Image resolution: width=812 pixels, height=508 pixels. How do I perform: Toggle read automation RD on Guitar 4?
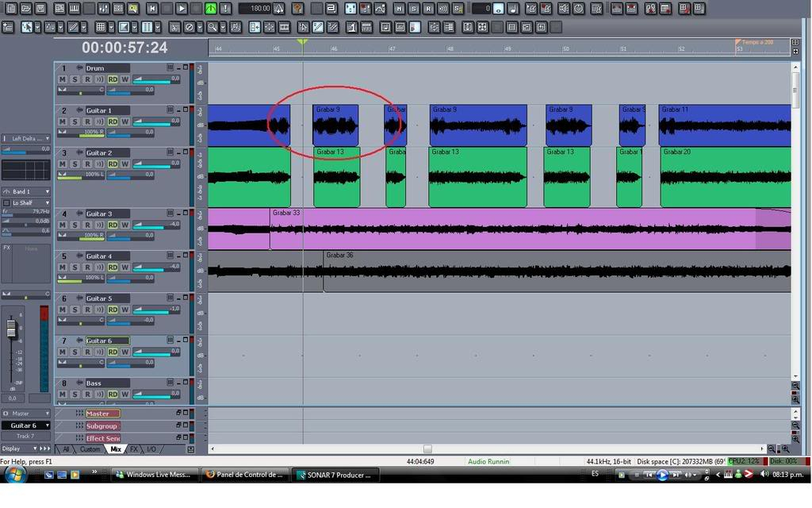[x=113, y=267]
